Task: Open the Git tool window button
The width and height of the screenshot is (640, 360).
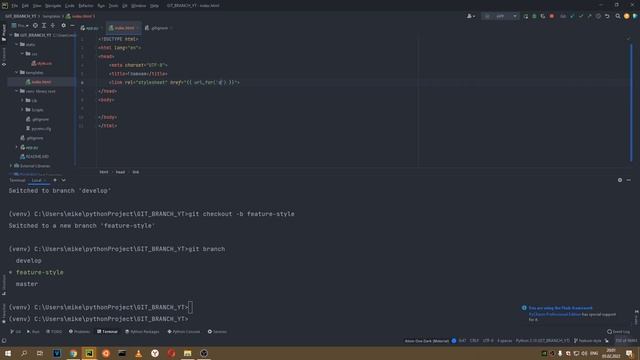Action: [x=16, y=332]
